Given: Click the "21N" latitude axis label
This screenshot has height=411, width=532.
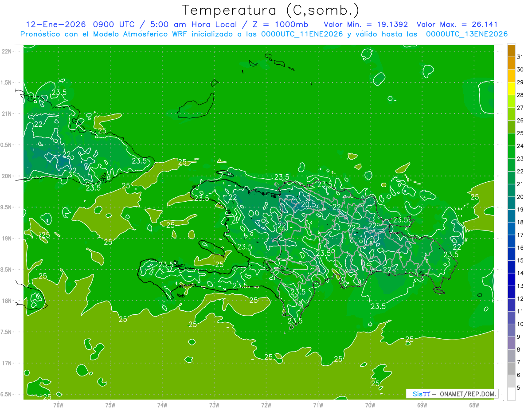Looking at the screenshot, I should 8,114.
